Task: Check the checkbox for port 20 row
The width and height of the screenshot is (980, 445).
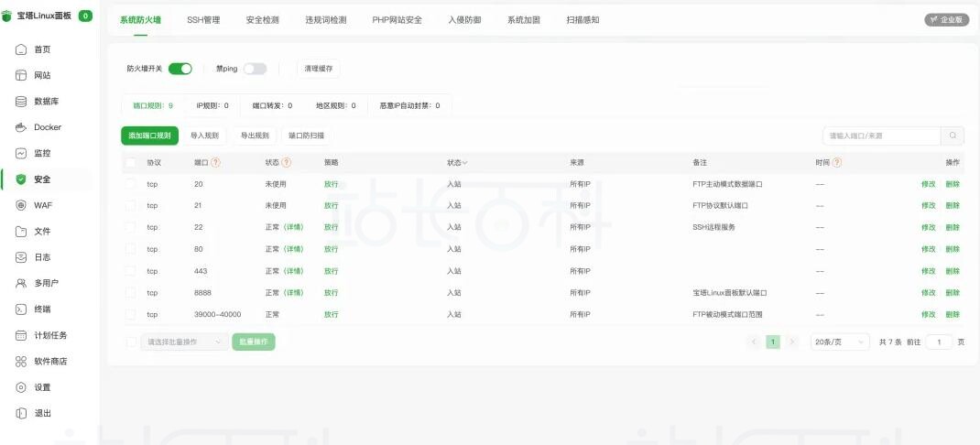Action: [131, 184]
